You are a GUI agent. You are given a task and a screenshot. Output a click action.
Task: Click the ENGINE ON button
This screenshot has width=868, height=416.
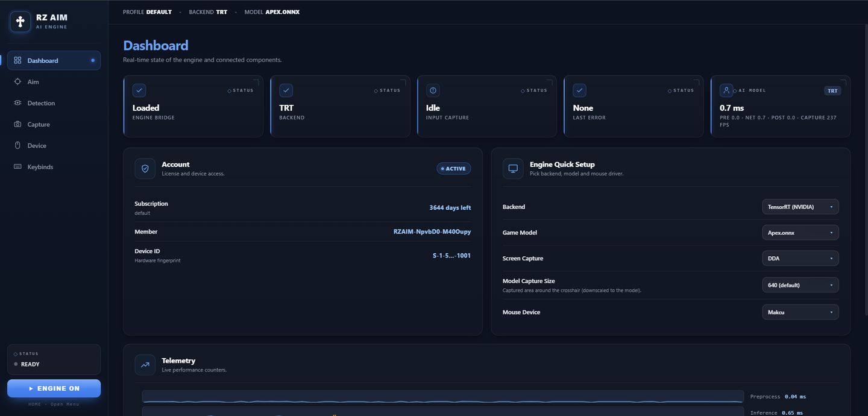click(54, 388)
